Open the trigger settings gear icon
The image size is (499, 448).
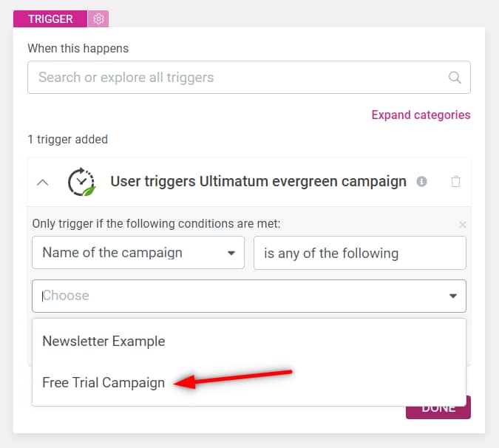click(98, 19)
